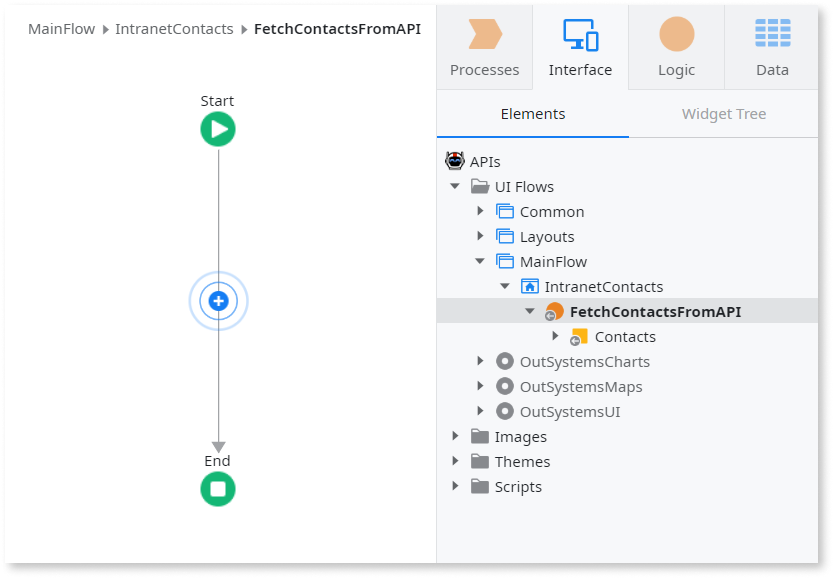Click the APIs module icon

coord(455,161)
